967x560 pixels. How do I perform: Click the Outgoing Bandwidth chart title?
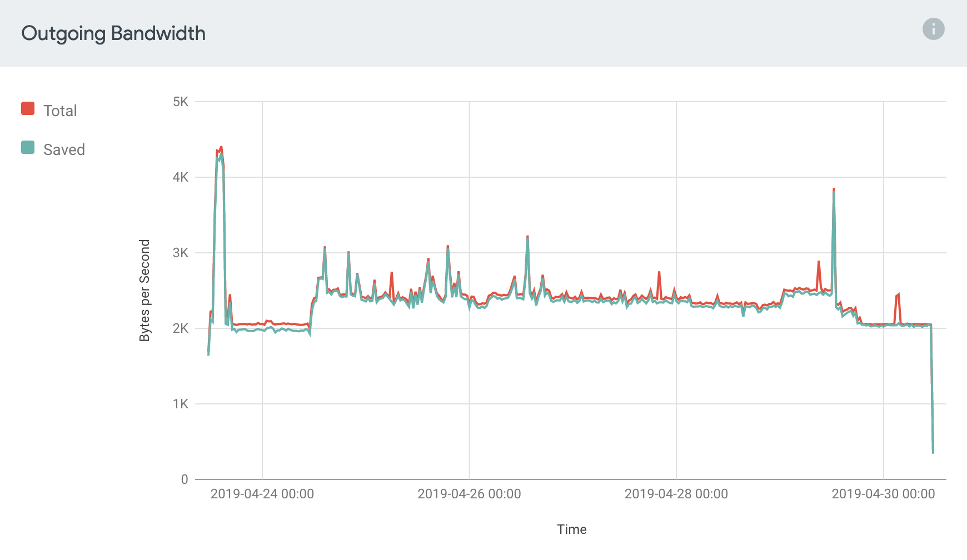pos(113,33)
